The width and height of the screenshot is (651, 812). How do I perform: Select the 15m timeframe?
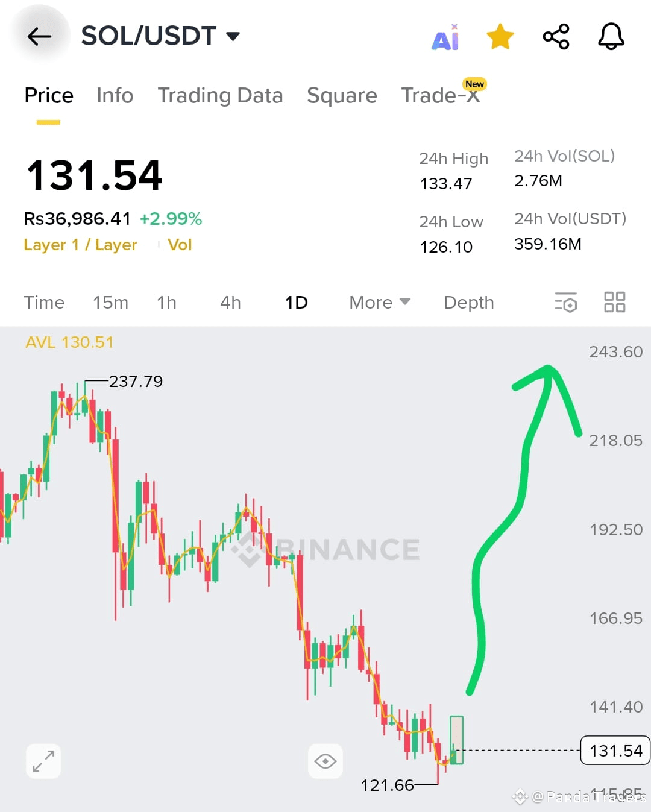point(110,302)
